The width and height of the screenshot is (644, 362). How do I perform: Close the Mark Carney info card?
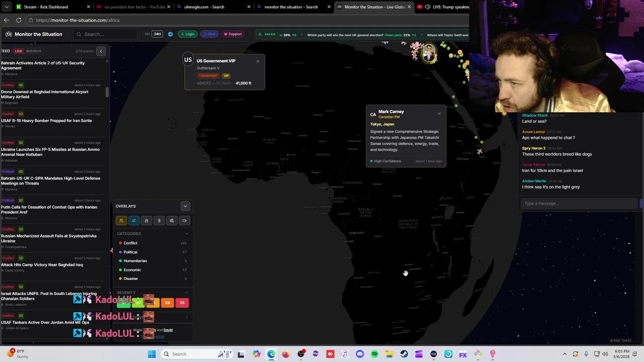[439, 114]
